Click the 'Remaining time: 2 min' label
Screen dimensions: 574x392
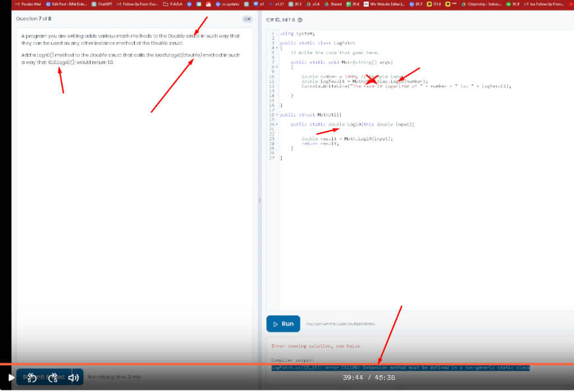coord(114,377)
